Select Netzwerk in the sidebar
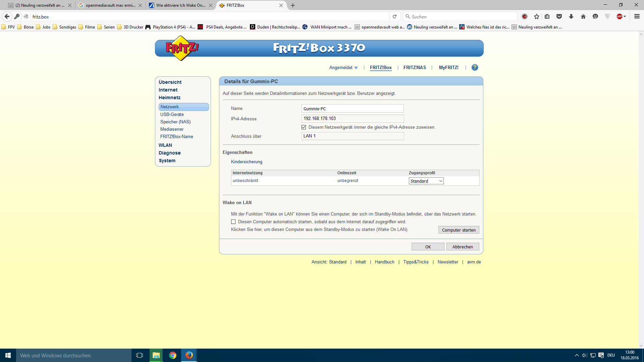This screenshot has height=362, width=644. click(x=183, y=107)
